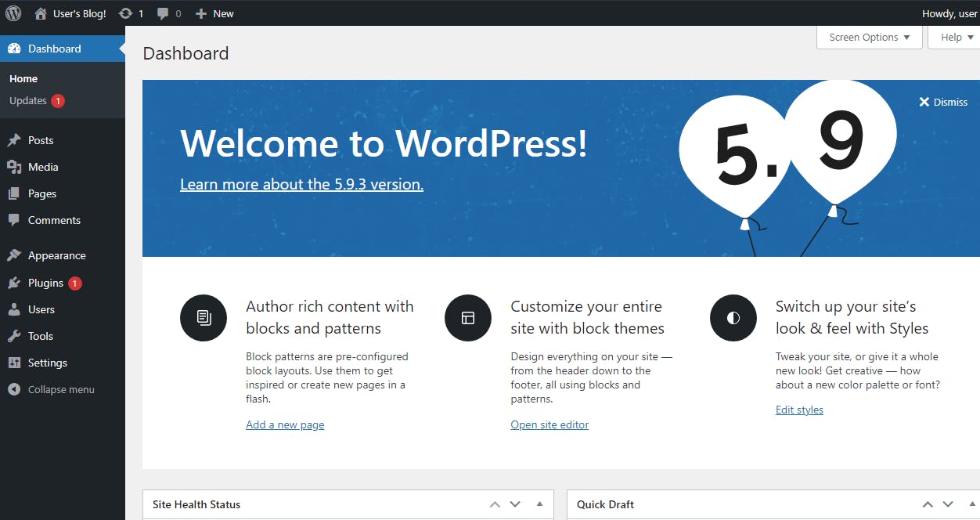Move Quick Draft box down
980x520 pixels.
point(948,504)
